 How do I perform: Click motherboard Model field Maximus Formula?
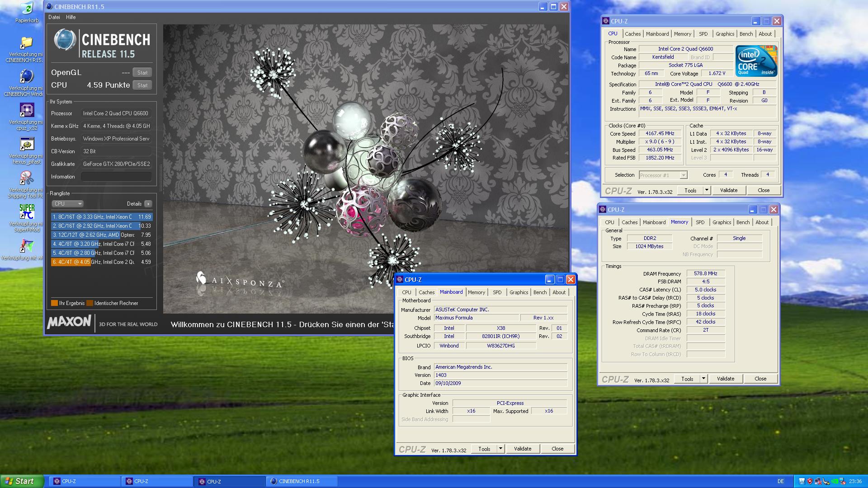tap(476, 318)
